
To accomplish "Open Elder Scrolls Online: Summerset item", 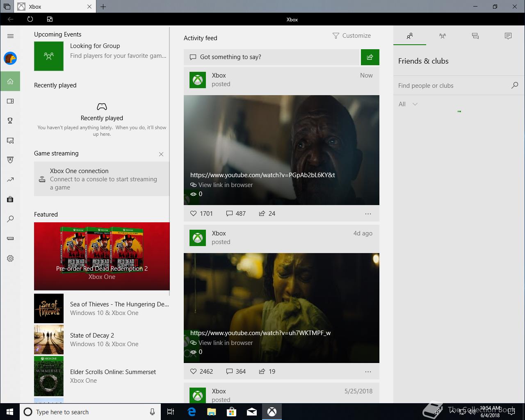I will [102, 376].
